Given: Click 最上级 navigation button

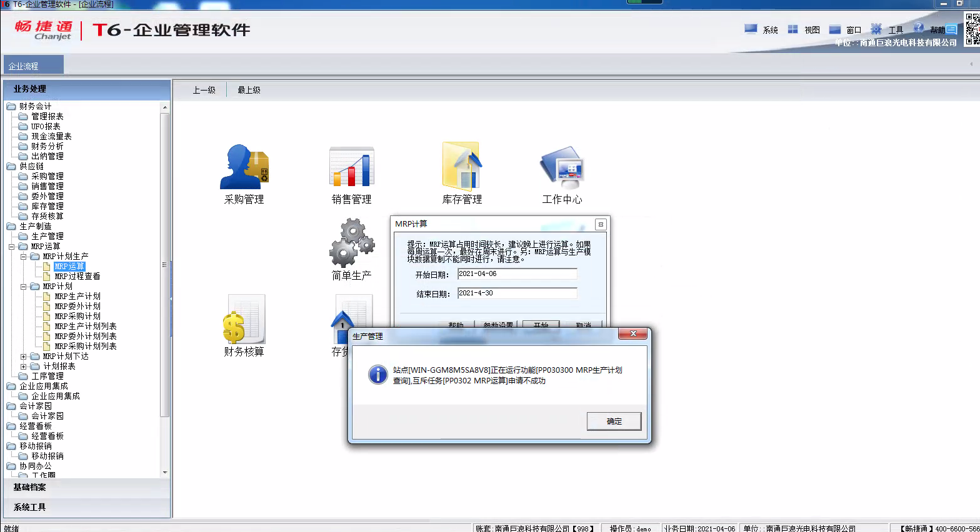Looking at the screenshot, I should pyautogui.click(x=249, y=90).
